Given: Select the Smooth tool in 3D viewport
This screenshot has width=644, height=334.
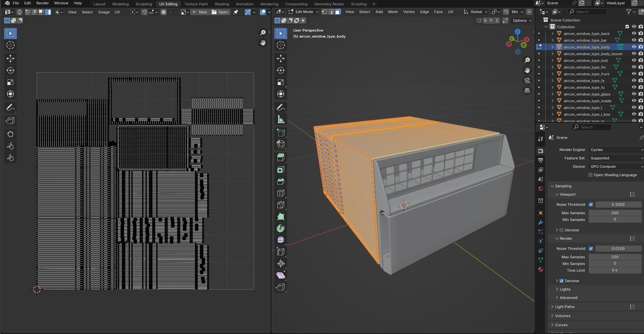Looking at the screenshot, I should (x=281, y=240).
